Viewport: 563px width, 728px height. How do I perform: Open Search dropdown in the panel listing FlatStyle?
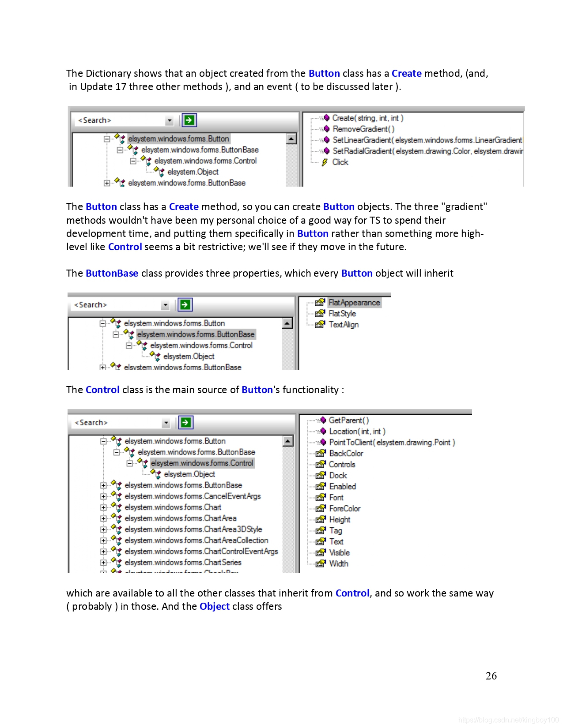(165, 305)
